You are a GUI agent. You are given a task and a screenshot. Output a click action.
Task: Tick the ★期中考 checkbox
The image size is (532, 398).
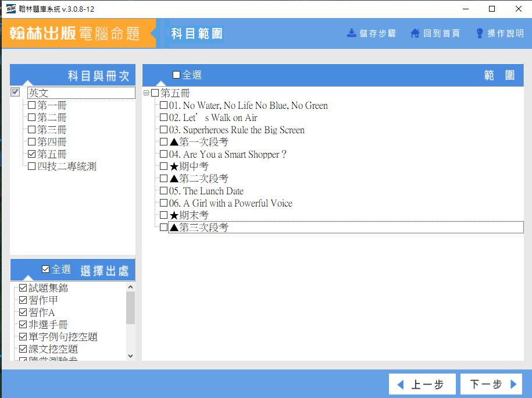(163, 166)
